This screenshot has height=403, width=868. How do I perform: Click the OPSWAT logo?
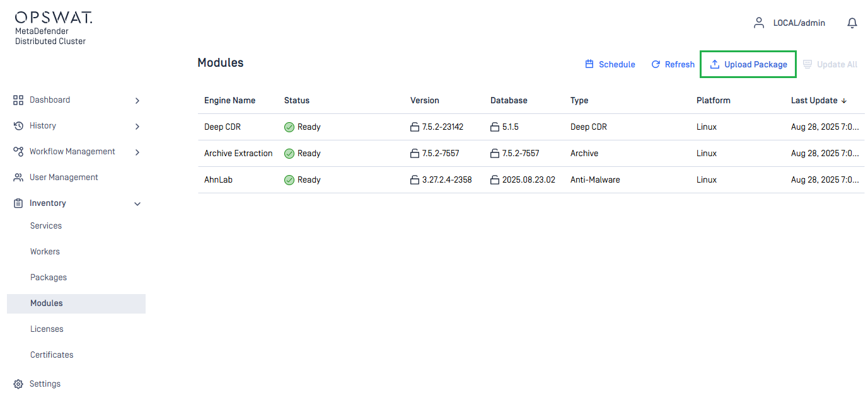coord(54,18)
